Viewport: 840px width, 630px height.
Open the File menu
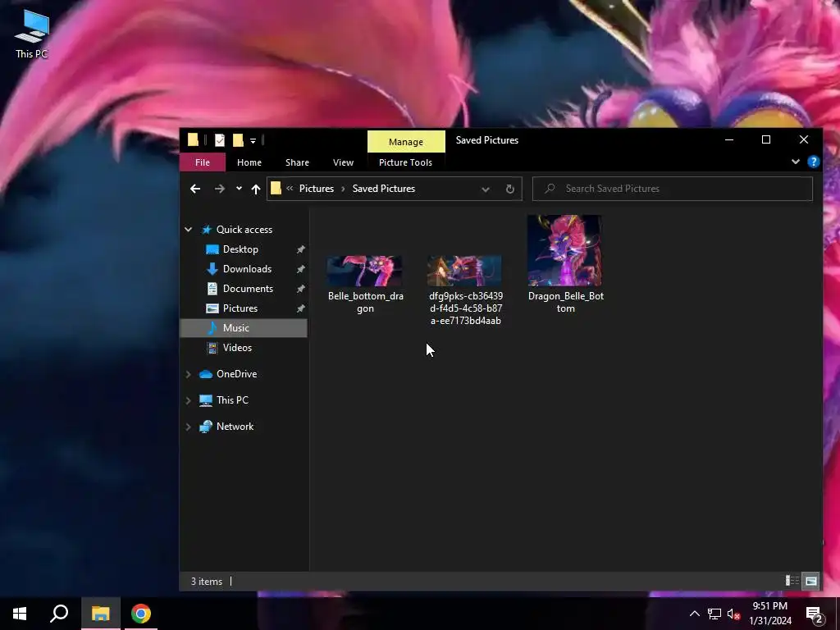tap(203, 162)
